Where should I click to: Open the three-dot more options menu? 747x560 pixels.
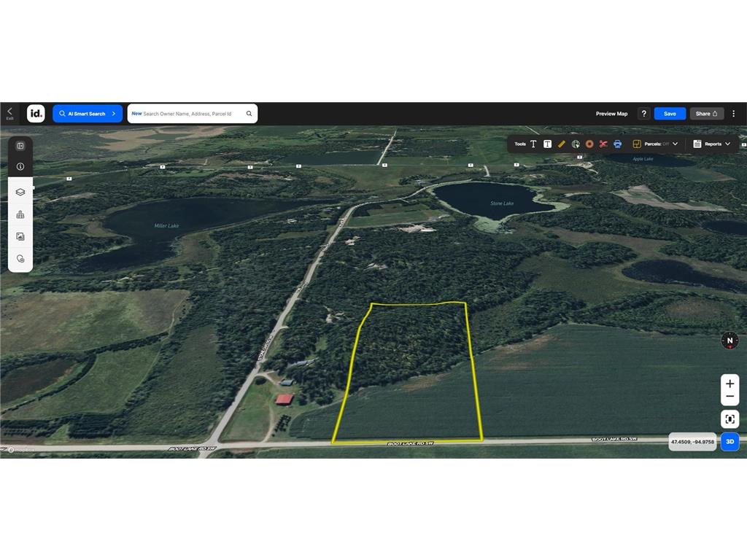coord(734,113)
